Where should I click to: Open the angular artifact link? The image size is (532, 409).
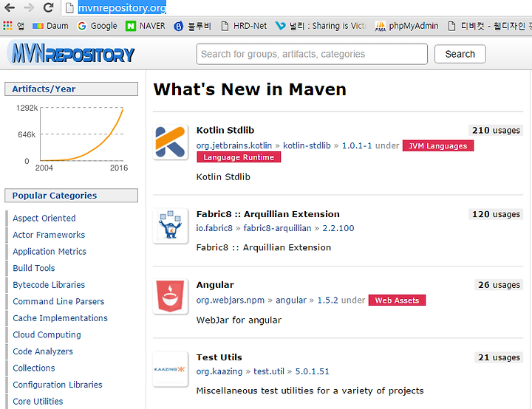coord(291,300)
